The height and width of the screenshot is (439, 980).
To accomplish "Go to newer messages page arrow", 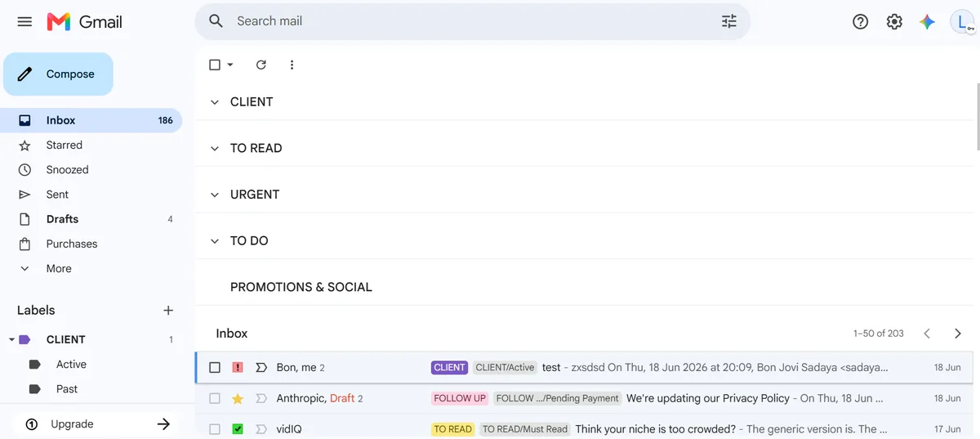I will 927,334.
